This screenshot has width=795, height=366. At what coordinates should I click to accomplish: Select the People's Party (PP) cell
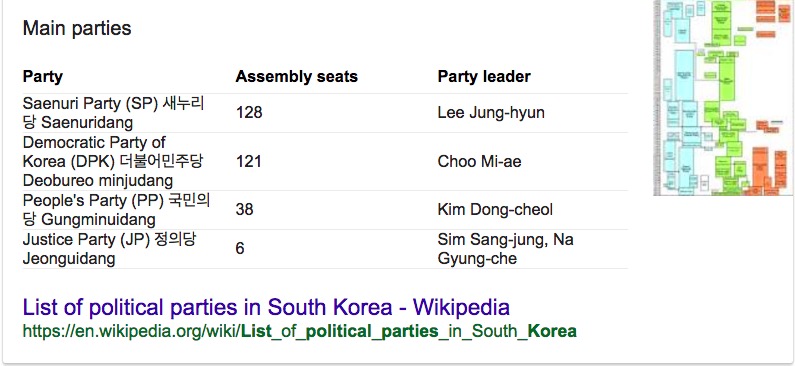[116, 210]
